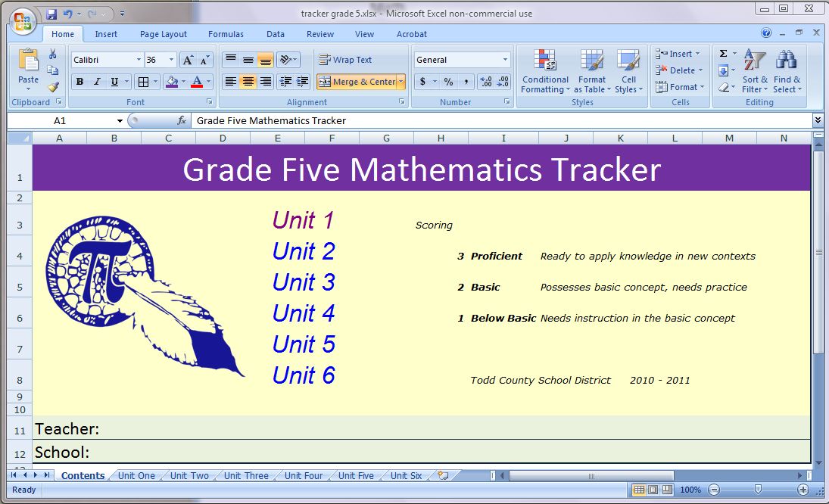Open Conditional Formatting options
Image resolution: width=829 pixels, height=504 pixels.
[544, 73]
